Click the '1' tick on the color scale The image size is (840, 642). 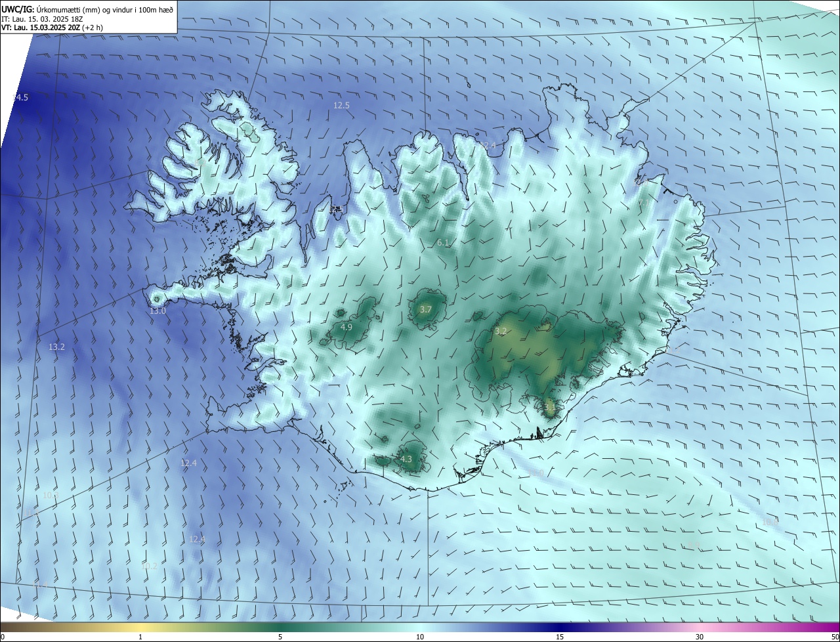click(141, 637)
